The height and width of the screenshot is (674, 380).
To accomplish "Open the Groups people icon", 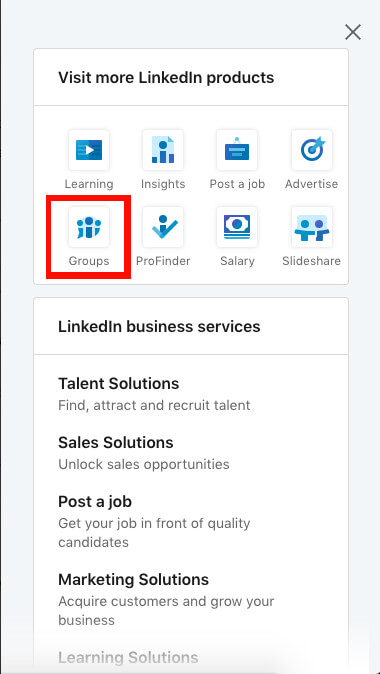I will point(89,227).
